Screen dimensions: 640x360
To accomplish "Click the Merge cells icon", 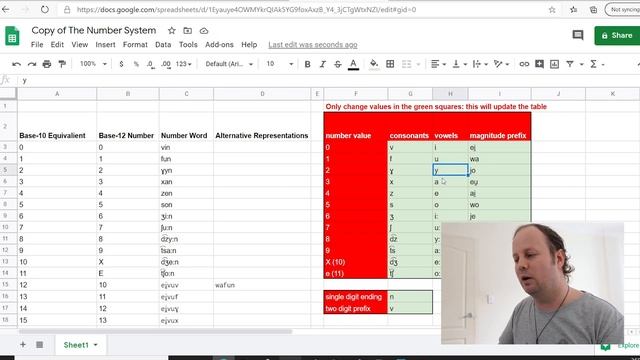I will pyautogui.click(x=407, y=64).
